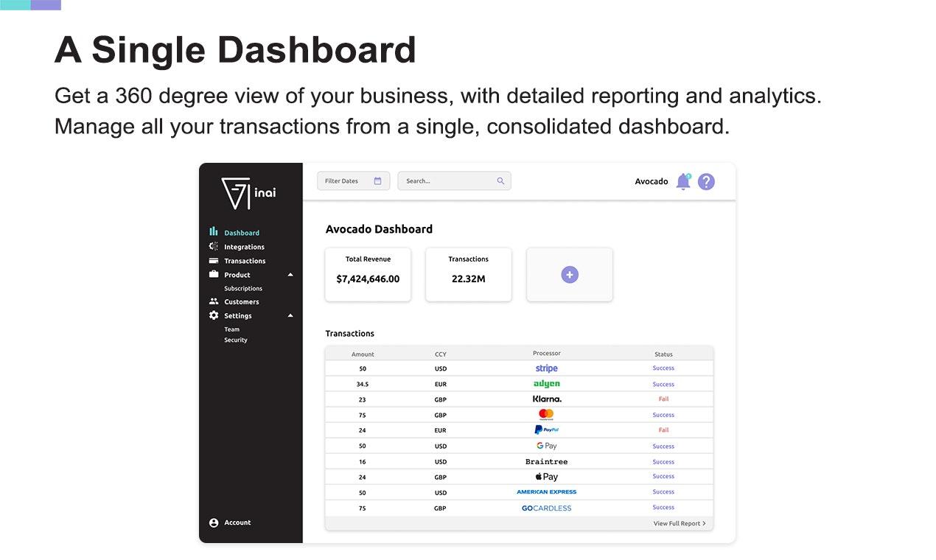
Task: Open the help question mark icon
Action: tap(706, 181)
